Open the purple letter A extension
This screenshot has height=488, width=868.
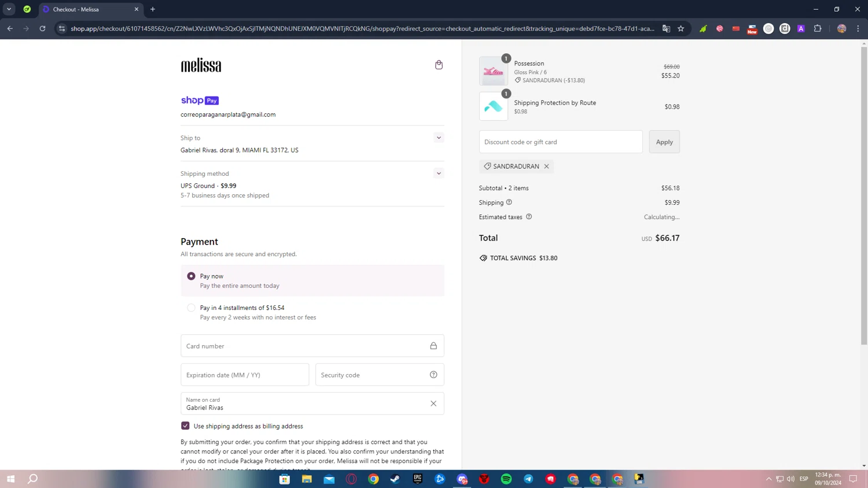click(801, 28)
